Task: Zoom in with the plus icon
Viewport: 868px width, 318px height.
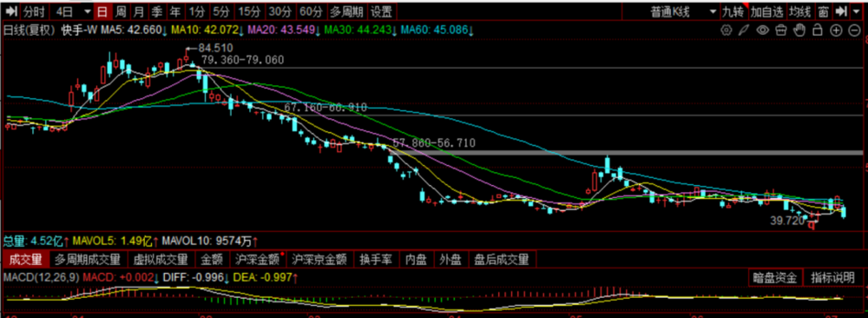Action: tap(836, 30)
